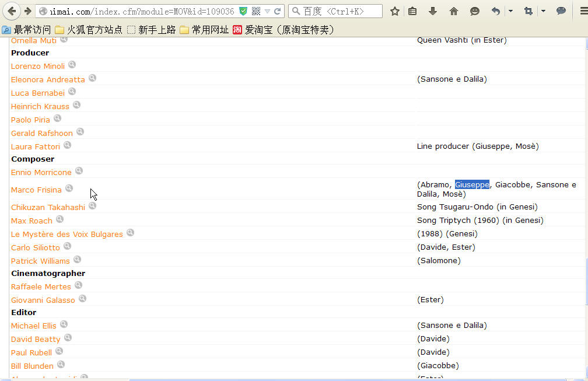Click the Cinematographer section heading
Image resolution: width=588 pixels, height=381 pixels.
coord(48,274)
